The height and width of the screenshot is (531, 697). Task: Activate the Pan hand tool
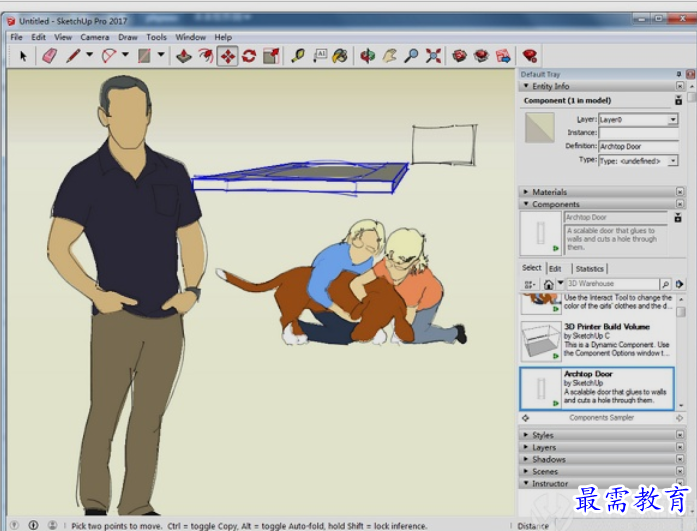[x=390, y=56]
